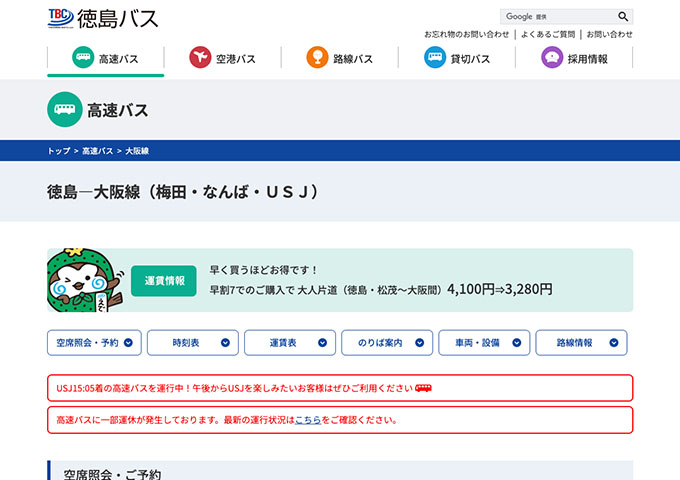Open the 採用情報 navigation tab

[574, 59]
